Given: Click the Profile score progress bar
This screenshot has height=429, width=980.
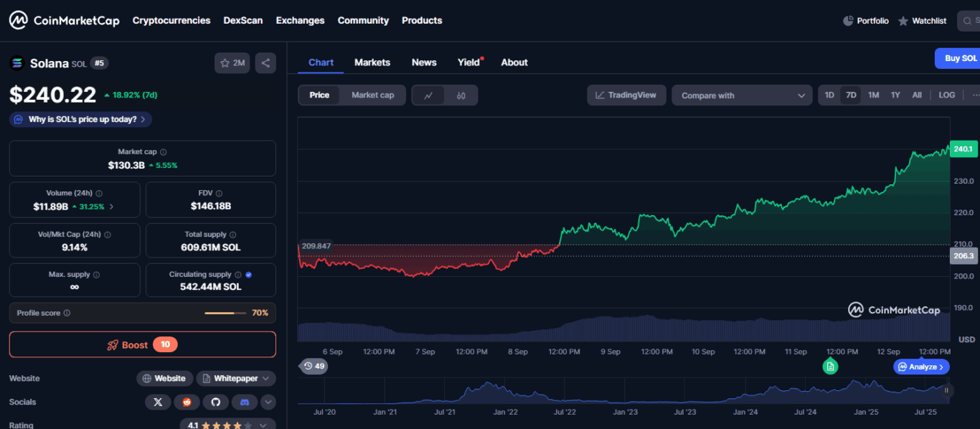Looking at the screenshot, I should point(225,313).
